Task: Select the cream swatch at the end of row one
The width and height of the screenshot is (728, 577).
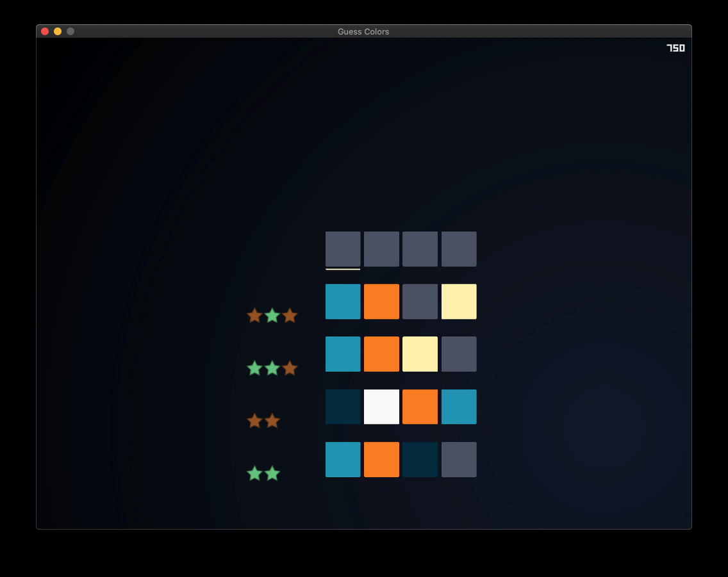Action: click(459, 301)
